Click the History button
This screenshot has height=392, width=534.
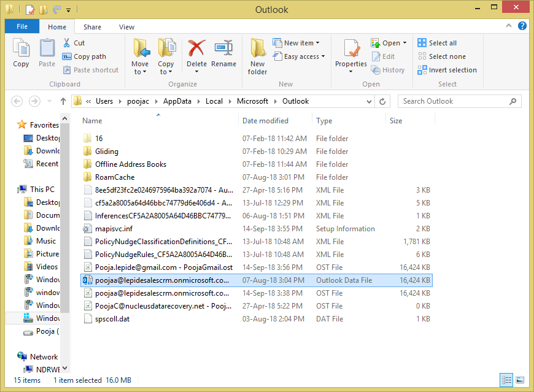tap(388, 70)
